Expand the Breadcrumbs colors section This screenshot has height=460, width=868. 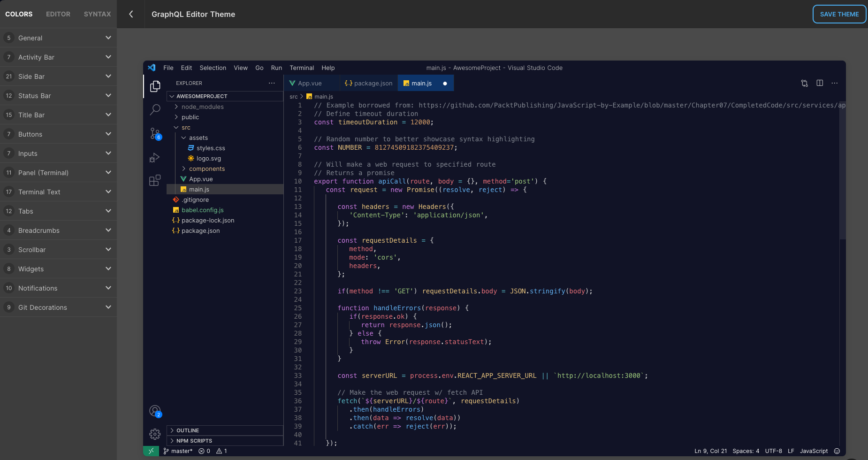(x=58, y=230)
